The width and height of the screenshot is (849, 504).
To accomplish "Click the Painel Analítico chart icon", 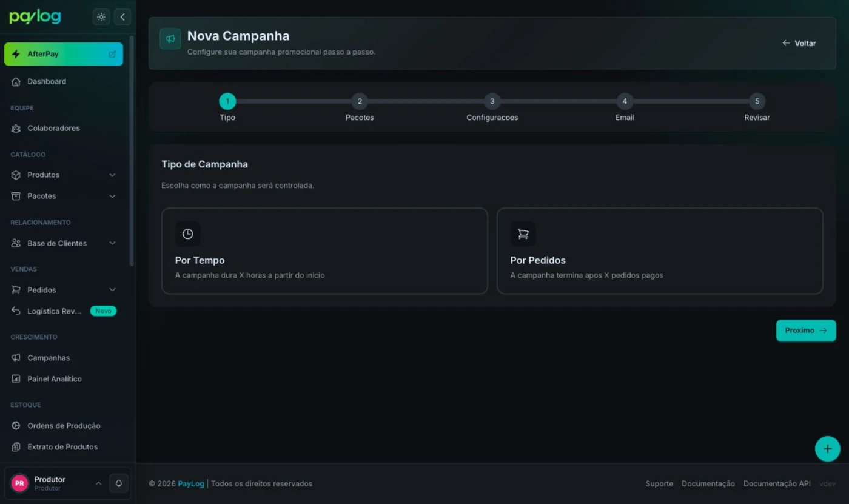I will (x=16, y=379).
